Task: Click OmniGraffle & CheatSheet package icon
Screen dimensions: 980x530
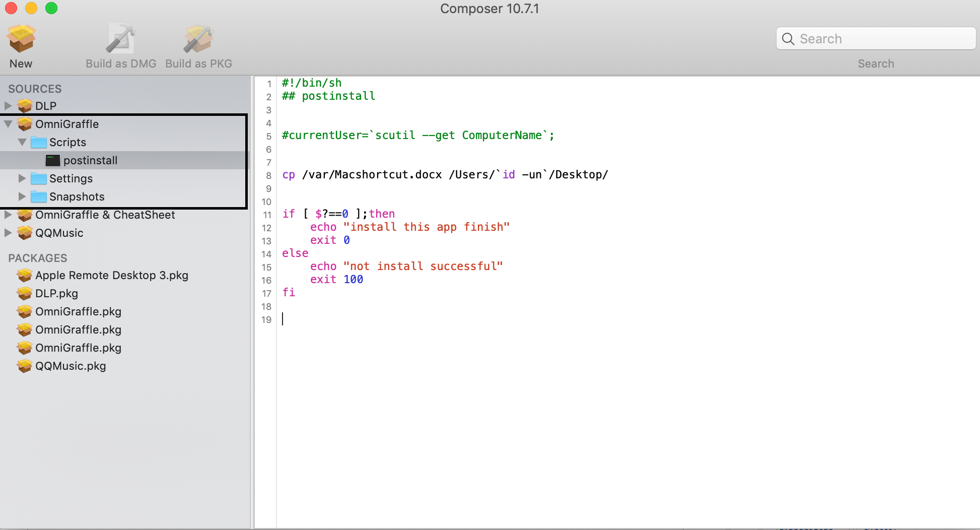Action: [x=25, y=215]
